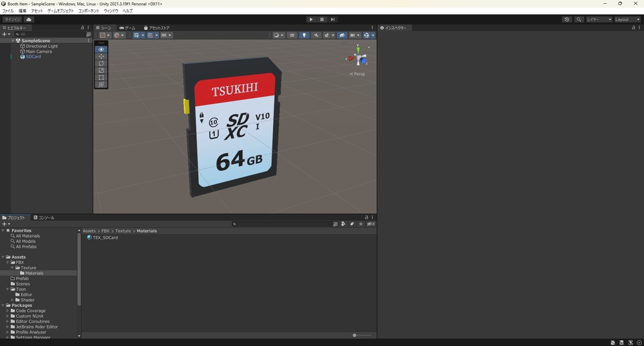The width and height of the screenshot is (644, 346).
Task: Toggle hidden objects scene visibility
Action: [x=341, y=35]
